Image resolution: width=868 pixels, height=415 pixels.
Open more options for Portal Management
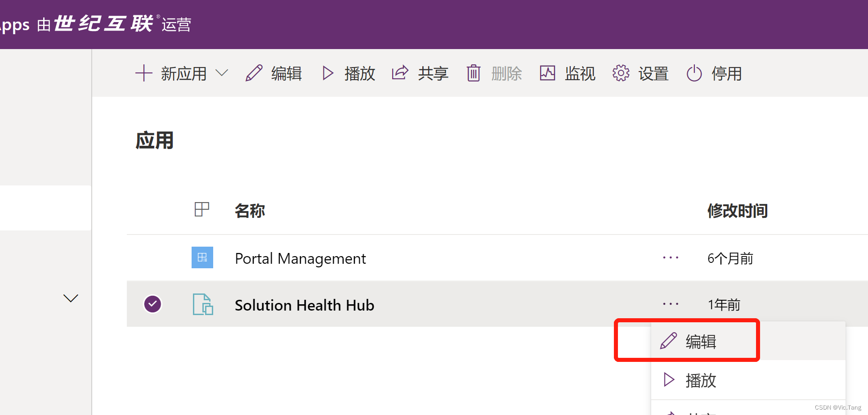pos(671,258)
